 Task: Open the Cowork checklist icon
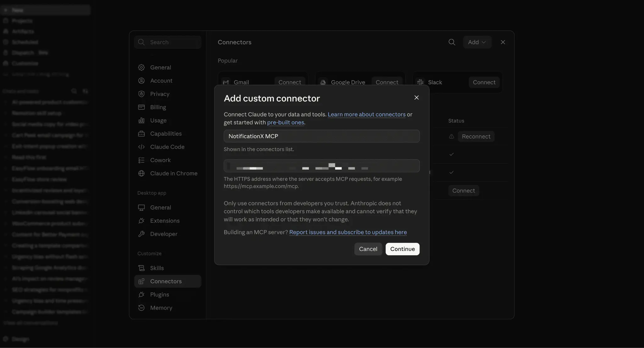tap(142, 160)
